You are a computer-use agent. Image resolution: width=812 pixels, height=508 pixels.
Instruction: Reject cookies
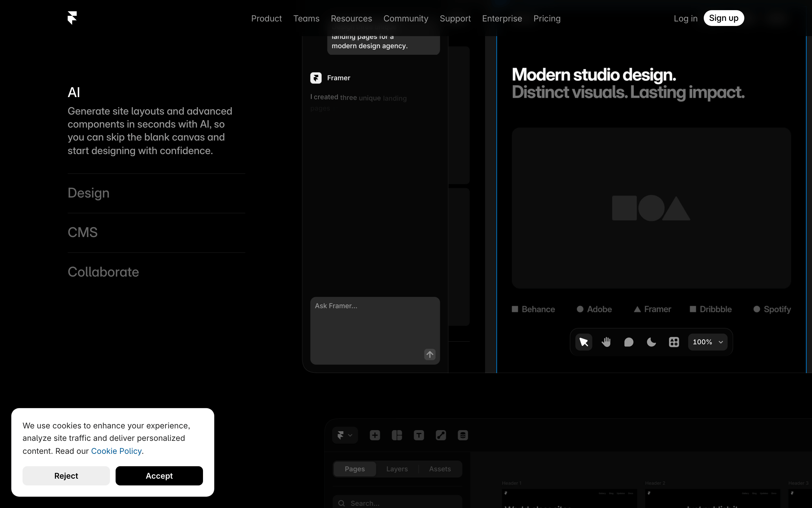[x=66, y=476]
